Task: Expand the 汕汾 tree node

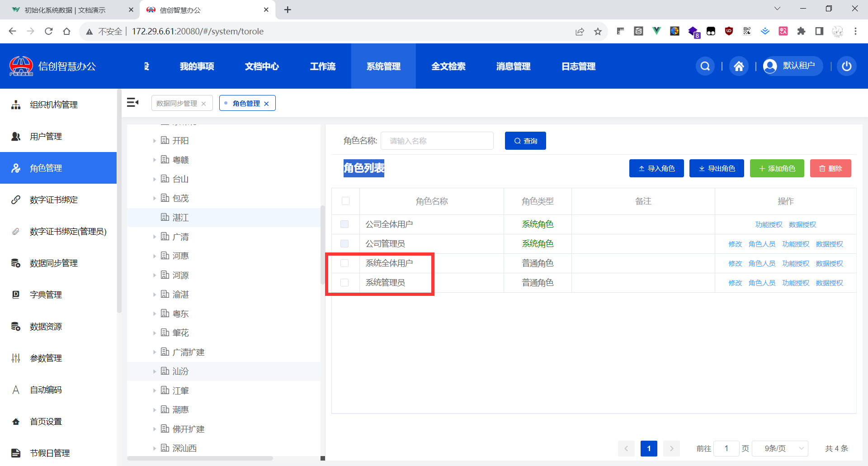Action: [154, 371]
